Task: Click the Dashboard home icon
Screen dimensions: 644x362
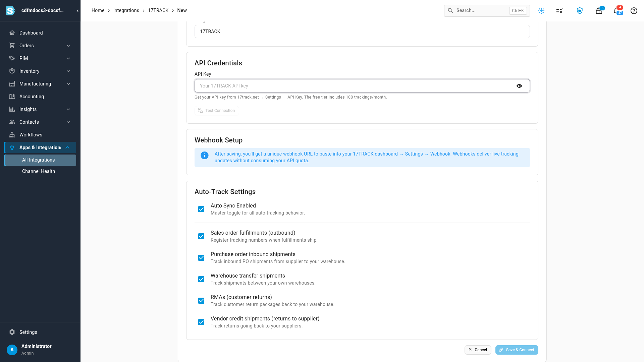Action: click(x=12, y=33)
